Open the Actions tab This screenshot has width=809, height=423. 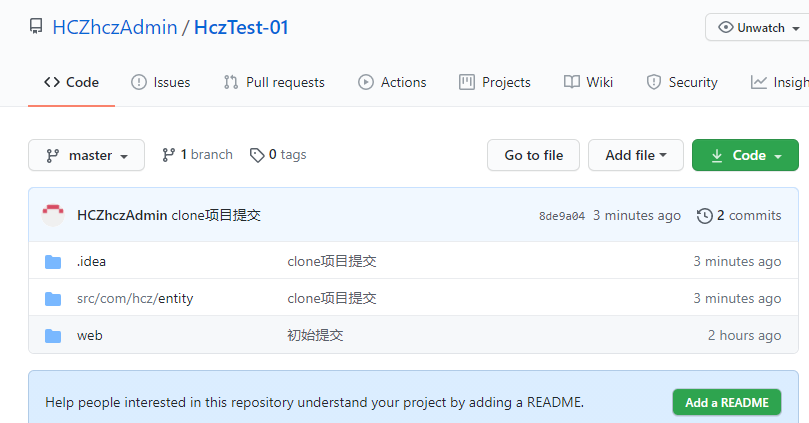coord(392,82)
